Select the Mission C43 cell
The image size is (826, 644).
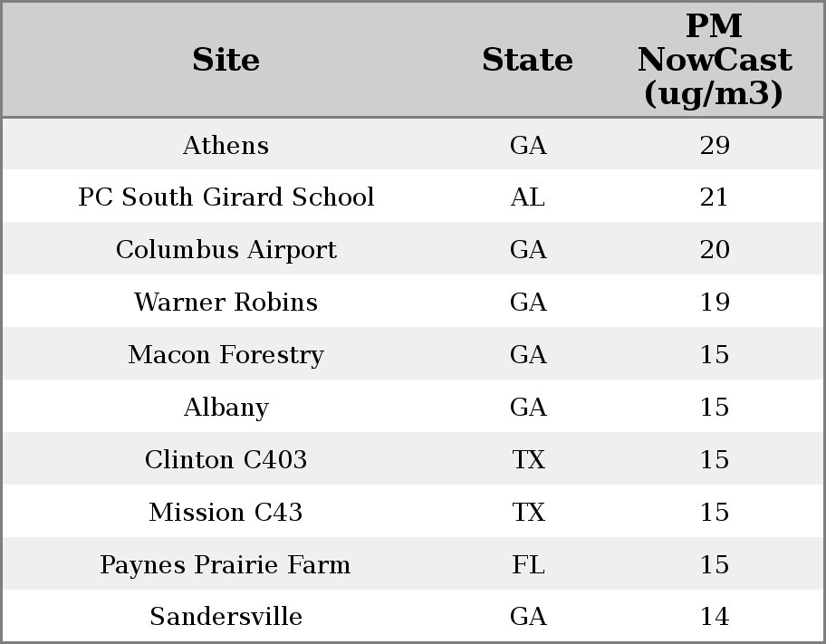pos(226,513)
